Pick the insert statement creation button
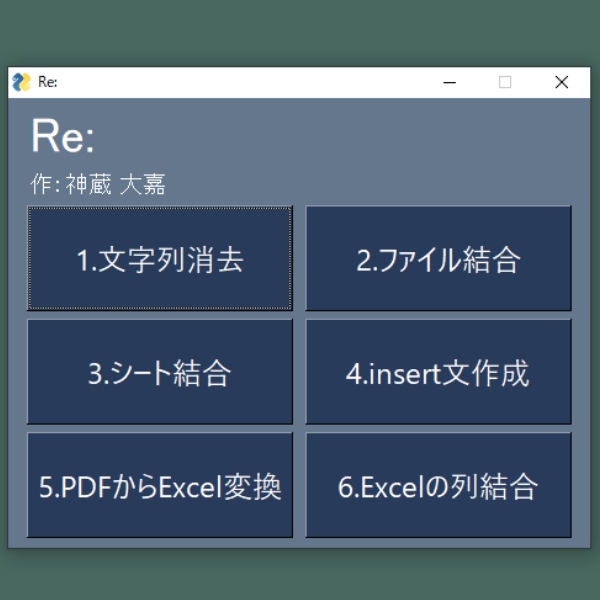600x600 pixels. 438,372
